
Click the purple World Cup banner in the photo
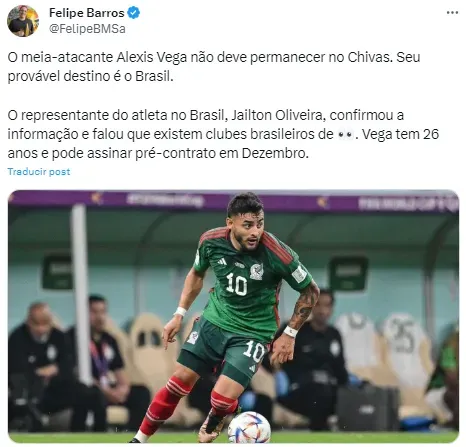pos(233,201)
